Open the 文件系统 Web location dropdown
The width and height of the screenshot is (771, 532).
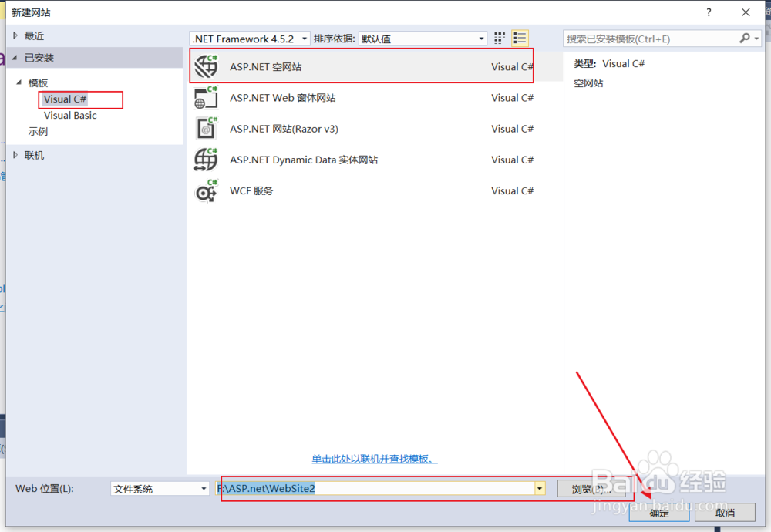pyautogui.click(x=204, y=489)
